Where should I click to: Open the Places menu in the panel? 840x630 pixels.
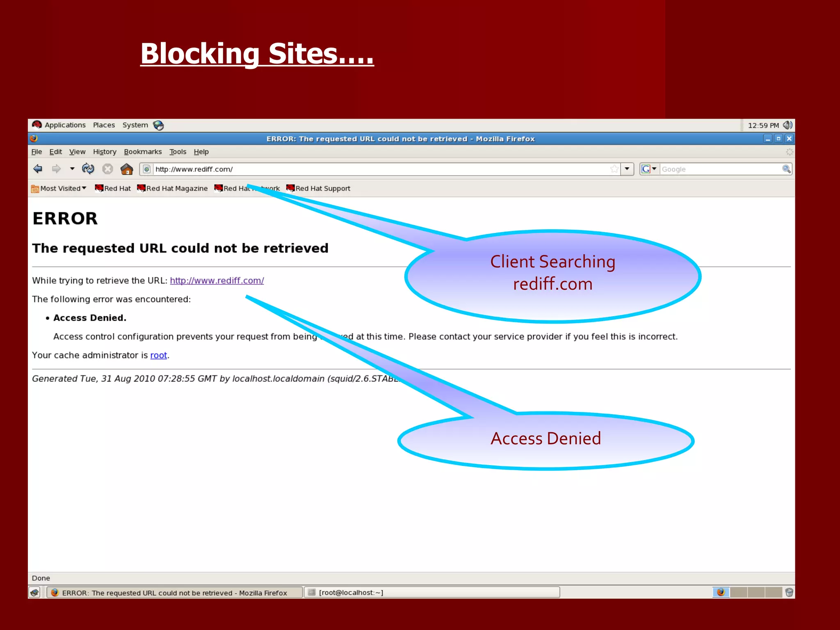pos(104,125)
